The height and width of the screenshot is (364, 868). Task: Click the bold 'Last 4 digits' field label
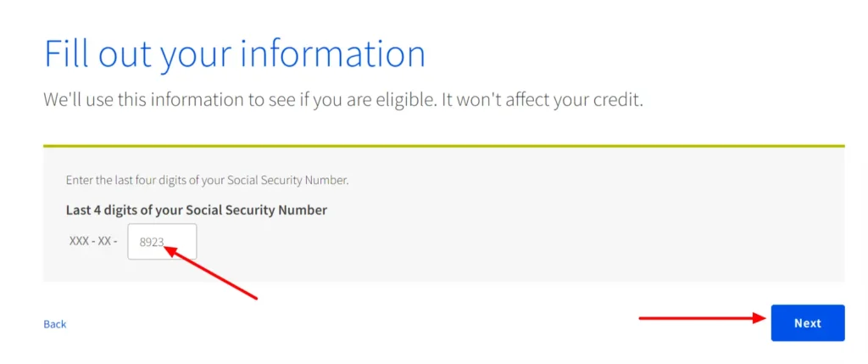(197, 210)
